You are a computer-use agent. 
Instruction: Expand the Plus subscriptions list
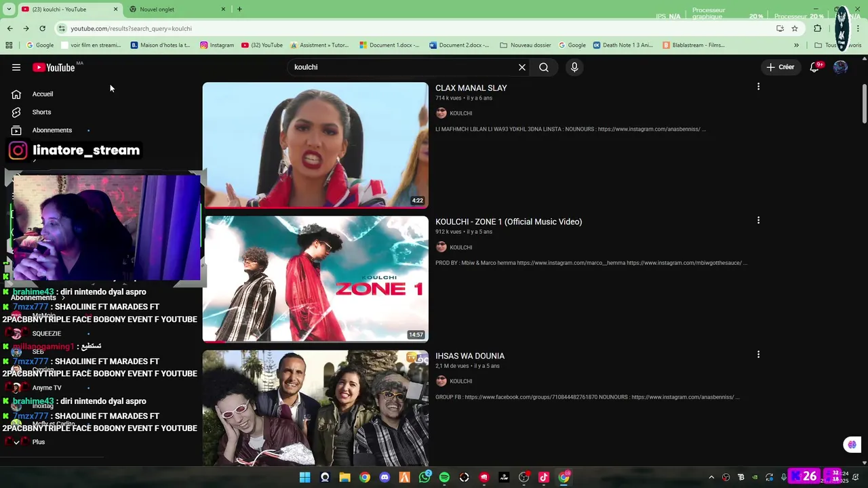coord(38,442)
